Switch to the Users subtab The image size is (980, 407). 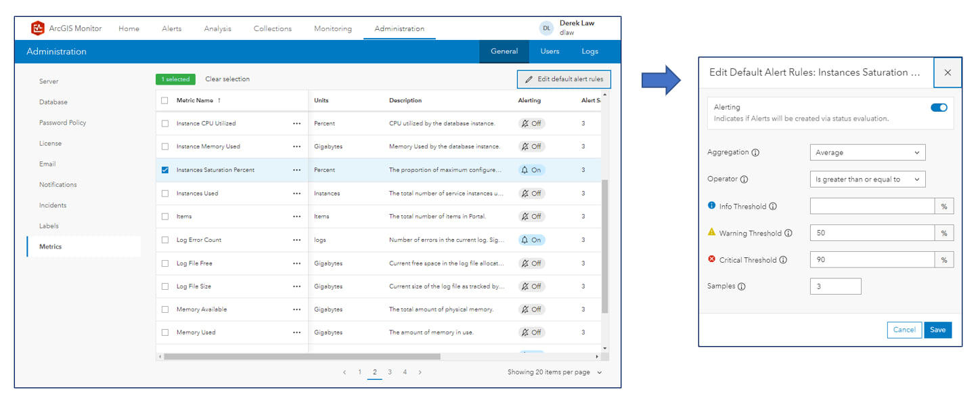pos(550,51)
